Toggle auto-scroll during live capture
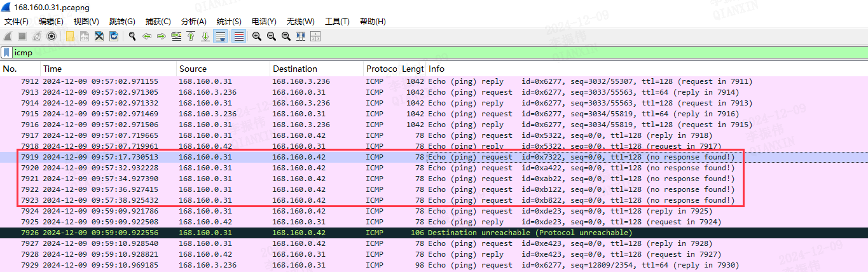Image resolution: width=868 pixels, height=272 pixels. (221, 36)
